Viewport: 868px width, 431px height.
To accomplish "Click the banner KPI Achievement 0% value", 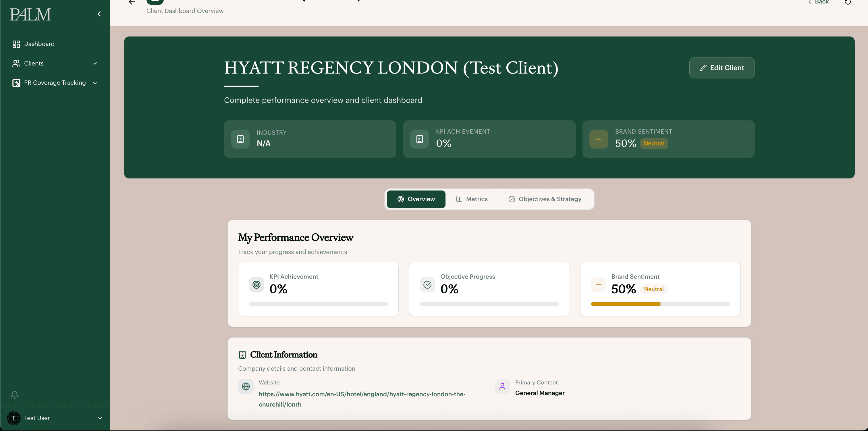I will tap(443, 144).
